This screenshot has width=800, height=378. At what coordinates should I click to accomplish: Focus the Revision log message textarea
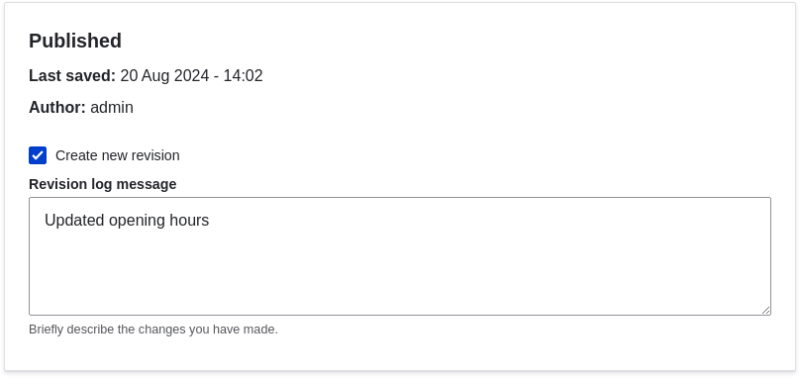[400, 257]
